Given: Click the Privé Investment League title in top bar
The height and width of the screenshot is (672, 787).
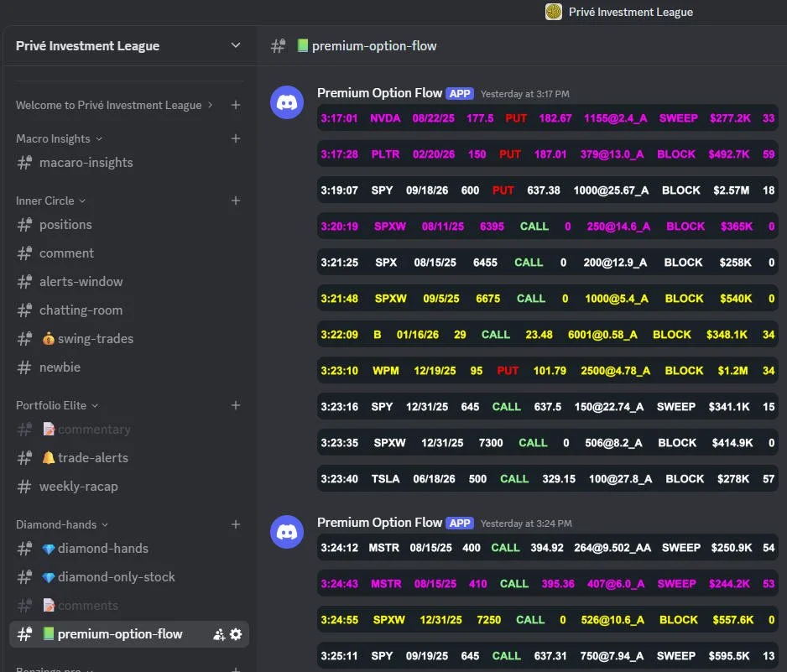Looking at the screenshot, I should (630, 12).
